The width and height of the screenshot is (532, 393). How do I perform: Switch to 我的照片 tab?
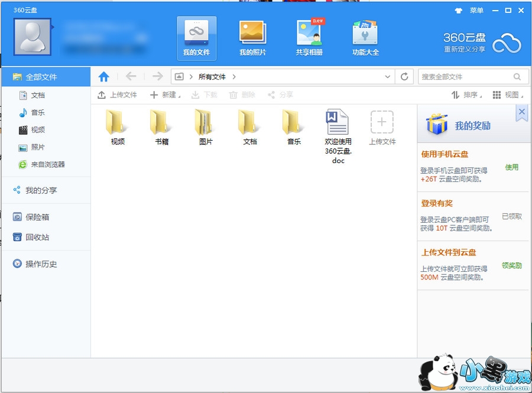[253, 38]
